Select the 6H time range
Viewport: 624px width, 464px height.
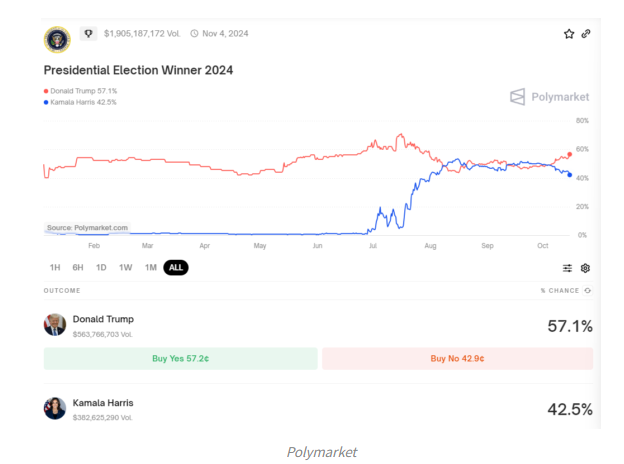point(78,268)
